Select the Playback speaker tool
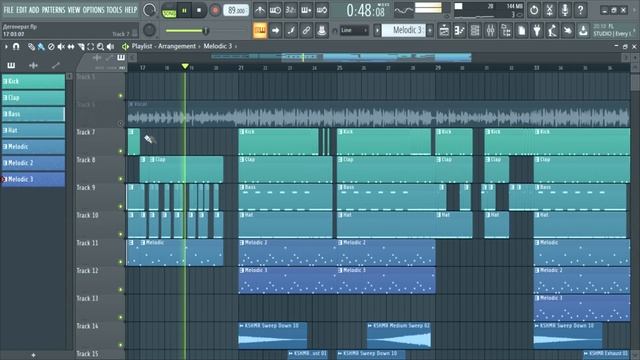 pos(110,47)
